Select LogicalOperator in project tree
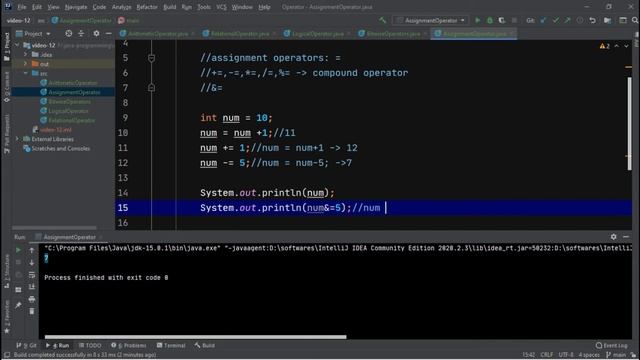The image size is (640, 360). tap(68, 111)
